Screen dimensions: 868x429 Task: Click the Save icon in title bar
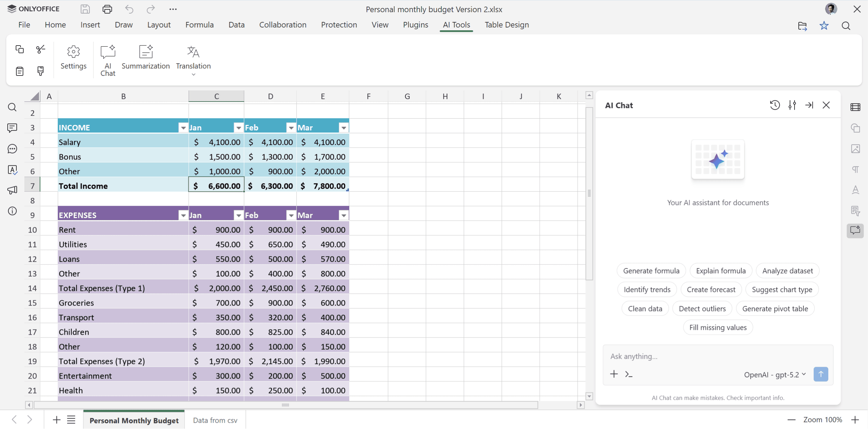(x=85, y=9)
